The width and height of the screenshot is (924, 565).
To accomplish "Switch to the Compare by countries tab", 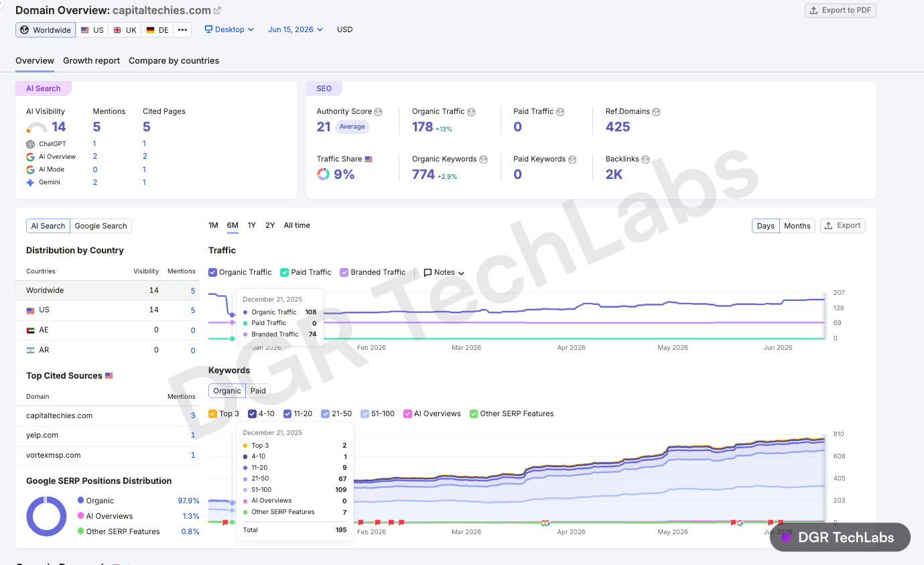I will [x=174, y=61].
